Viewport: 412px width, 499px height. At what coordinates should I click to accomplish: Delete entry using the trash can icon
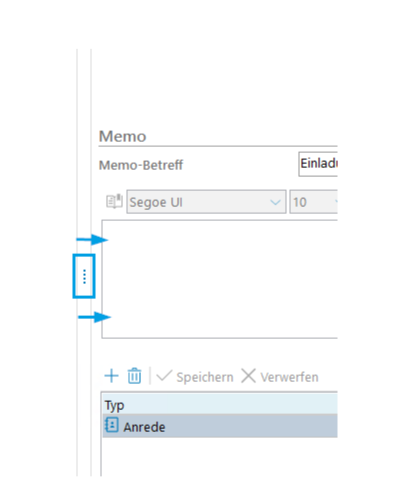pyautogui.click(x=134, y=376)
